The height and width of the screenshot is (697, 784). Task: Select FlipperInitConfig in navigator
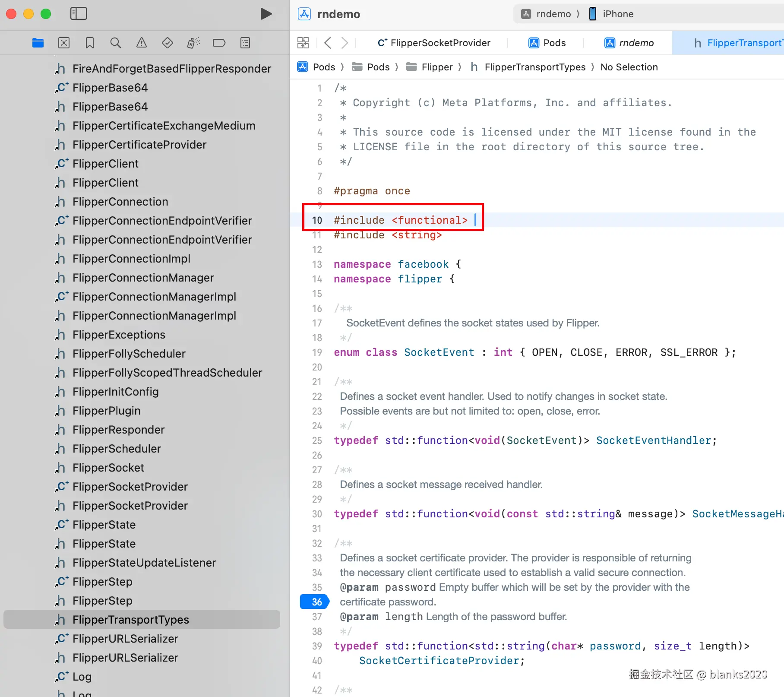pyautogui.click(x=107, y=392)
